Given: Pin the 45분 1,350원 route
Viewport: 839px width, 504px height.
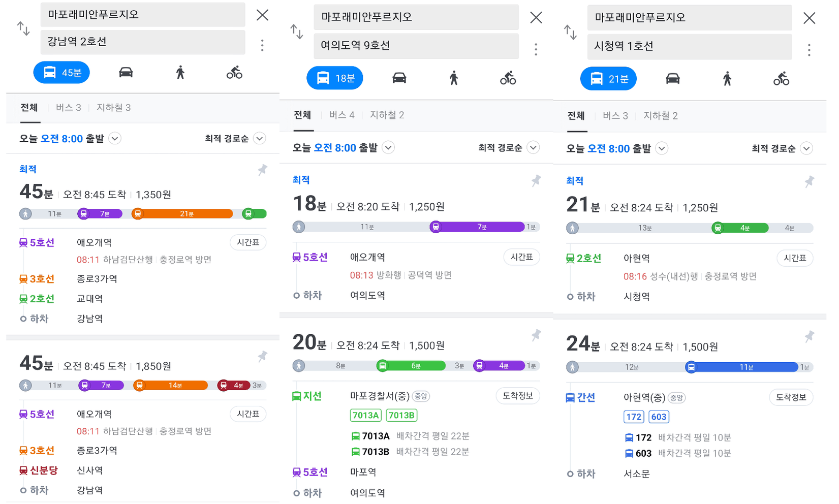Looking at the screenshot, I should point(262,170).
